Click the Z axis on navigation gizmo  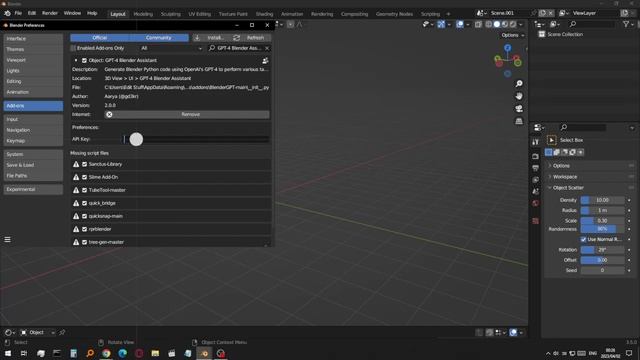click(x=507, y=48)
